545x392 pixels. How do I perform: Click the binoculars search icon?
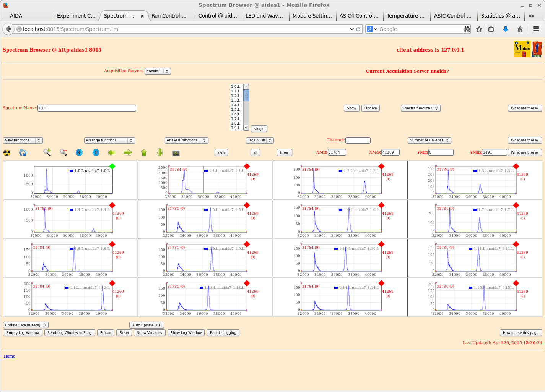(x=467, y=29)
